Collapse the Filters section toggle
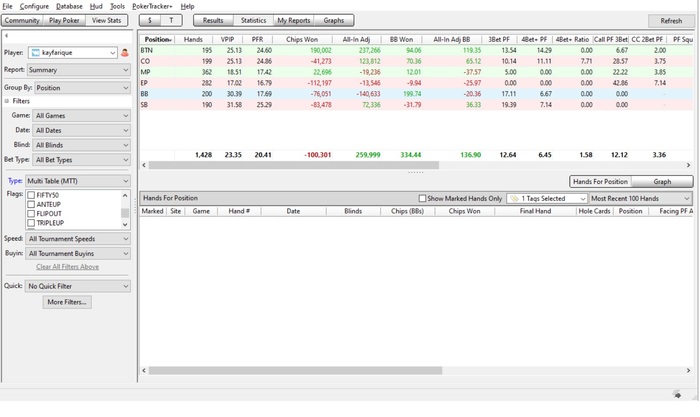 pos(7,101)
